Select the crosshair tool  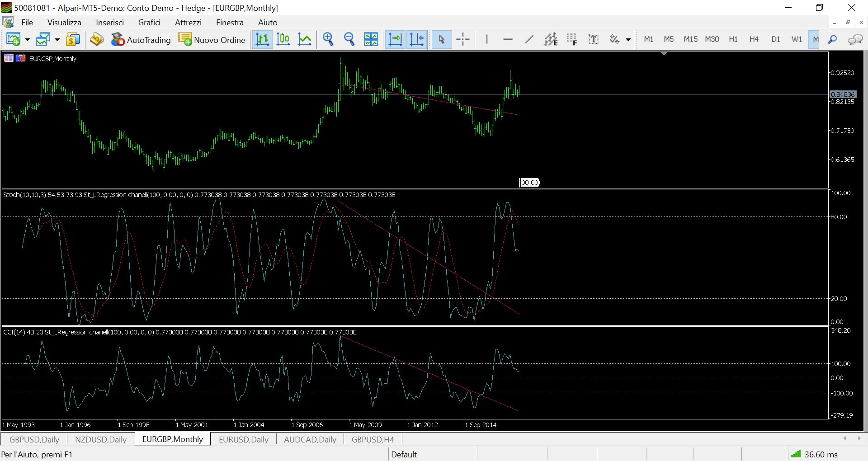click(462, 40)
